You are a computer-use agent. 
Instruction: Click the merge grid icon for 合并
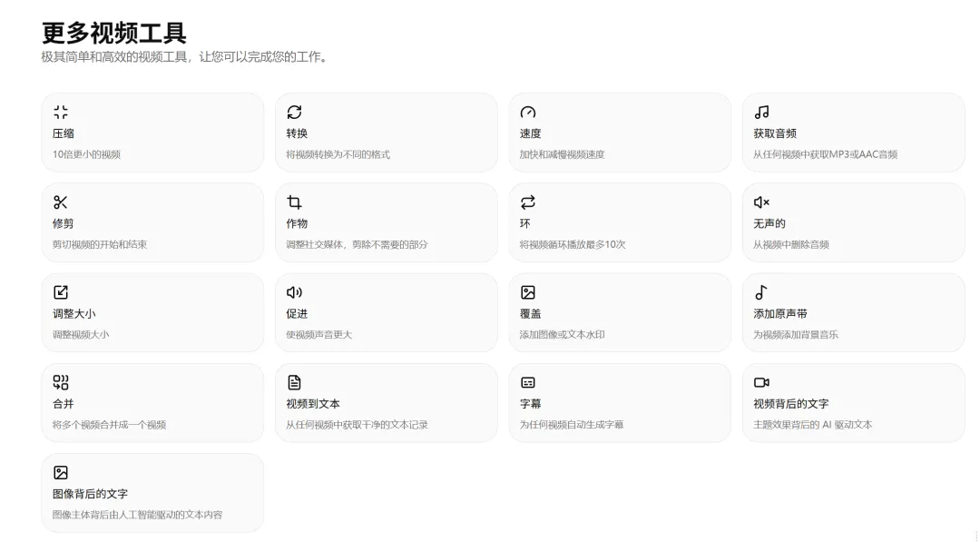(61, 382)
